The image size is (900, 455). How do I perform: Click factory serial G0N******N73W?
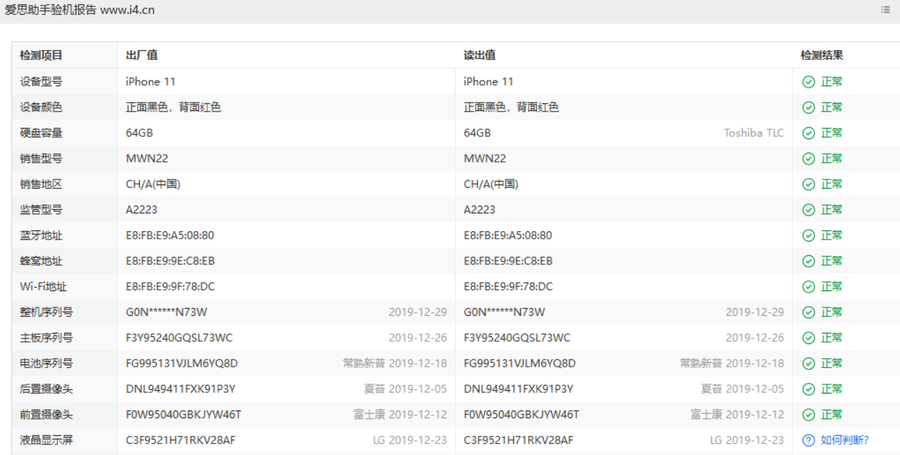pos(166,312)
